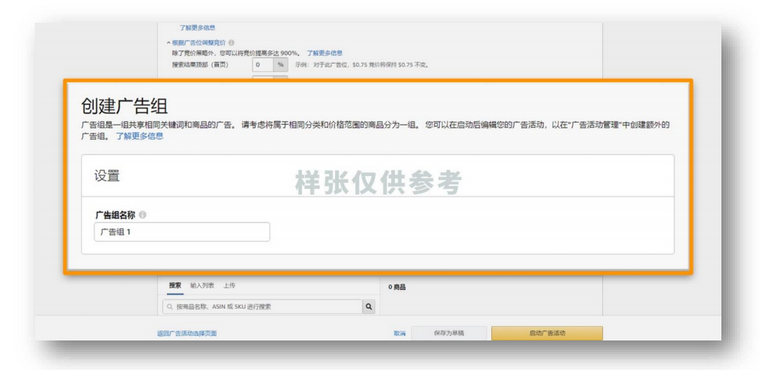Click the 取消 link
Image resolution: width=760 pixels, height=370 pixels.
(399, 334)
